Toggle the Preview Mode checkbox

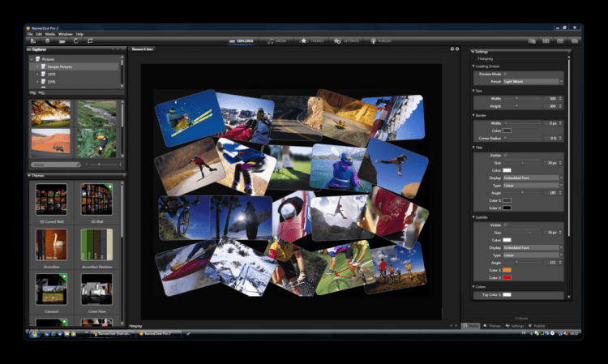click(x=506, y=74)
